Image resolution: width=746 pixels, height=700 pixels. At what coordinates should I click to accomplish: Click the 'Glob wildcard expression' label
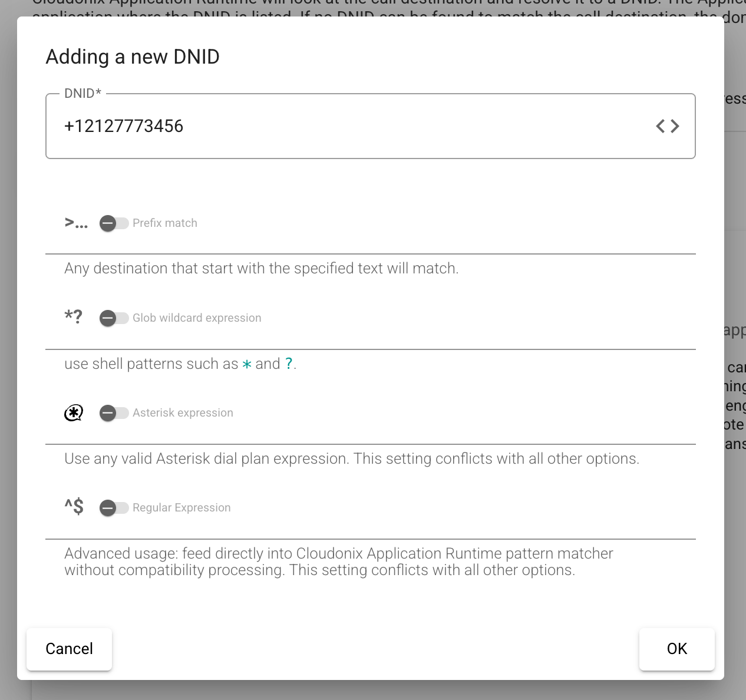(197, 318)
